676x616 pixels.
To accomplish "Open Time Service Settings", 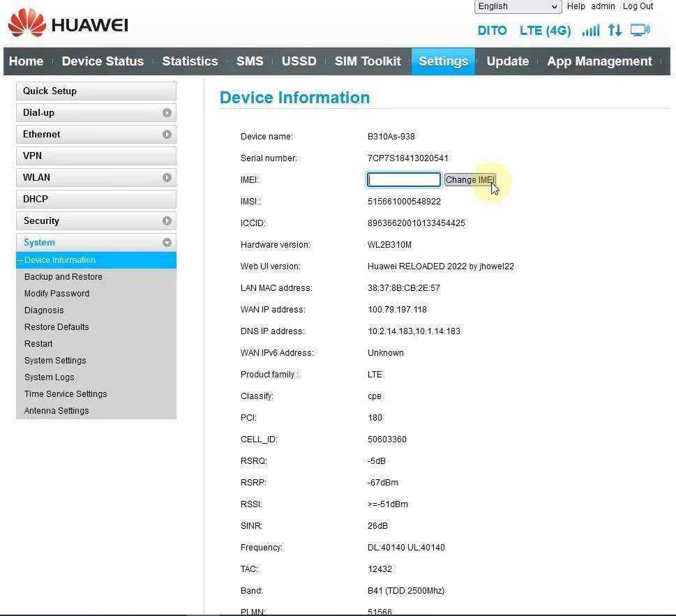I will click(x=66, y=394).
